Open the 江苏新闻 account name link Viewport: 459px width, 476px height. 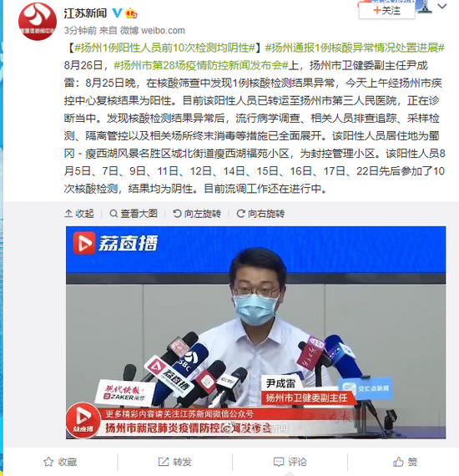click(85, 13)
